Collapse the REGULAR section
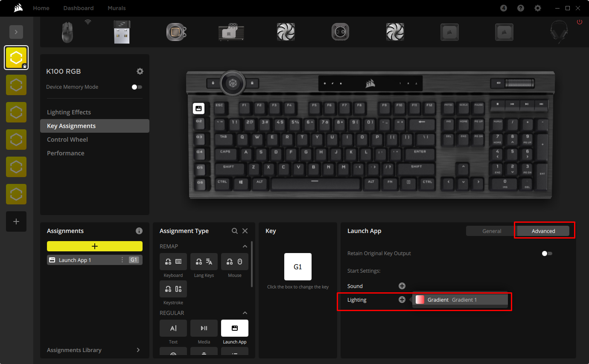The height and width of the screenshot is (364, 589). tap(245, 313)
